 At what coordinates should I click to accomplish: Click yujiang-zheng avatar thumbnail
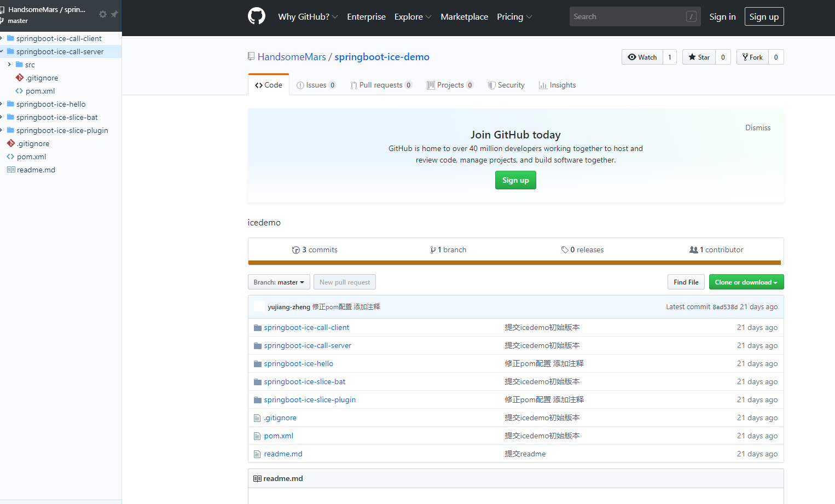259,306
